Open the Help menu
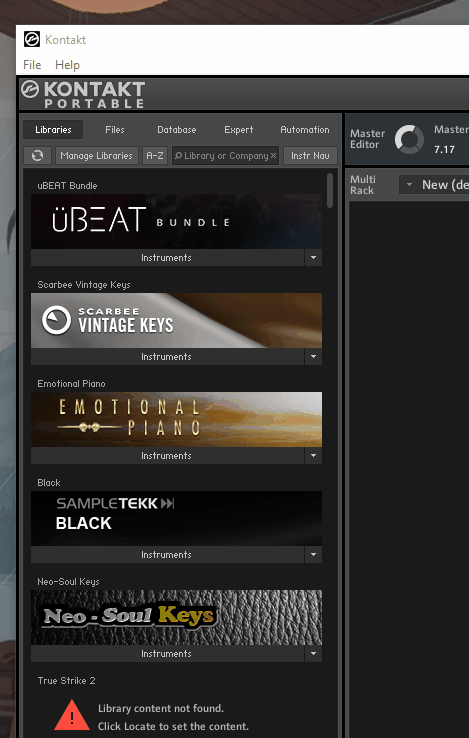 pos(67,64)
